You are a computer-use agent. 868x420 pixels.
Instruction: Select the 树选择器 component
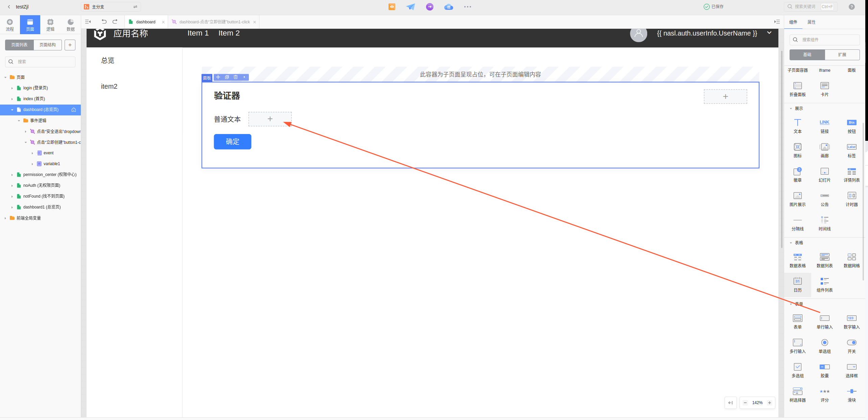tap(798, 395)
